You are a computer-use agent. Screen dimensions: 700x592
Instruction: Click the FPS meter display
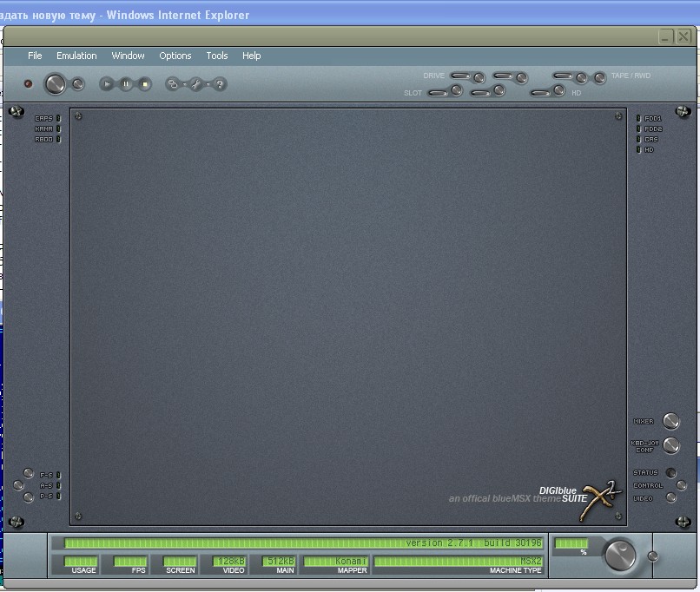(x=130, y=562)
